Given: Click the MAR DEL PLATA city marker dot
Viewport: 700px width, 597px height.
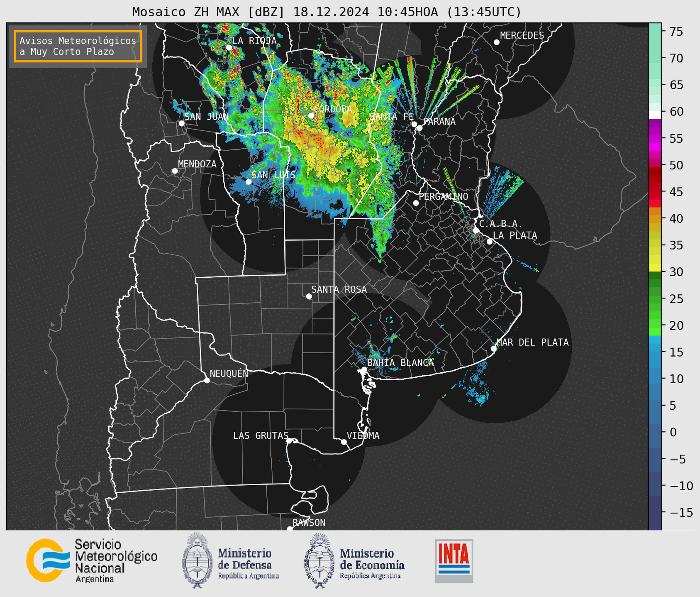Looking at the screenshot, I should [494, 349].
